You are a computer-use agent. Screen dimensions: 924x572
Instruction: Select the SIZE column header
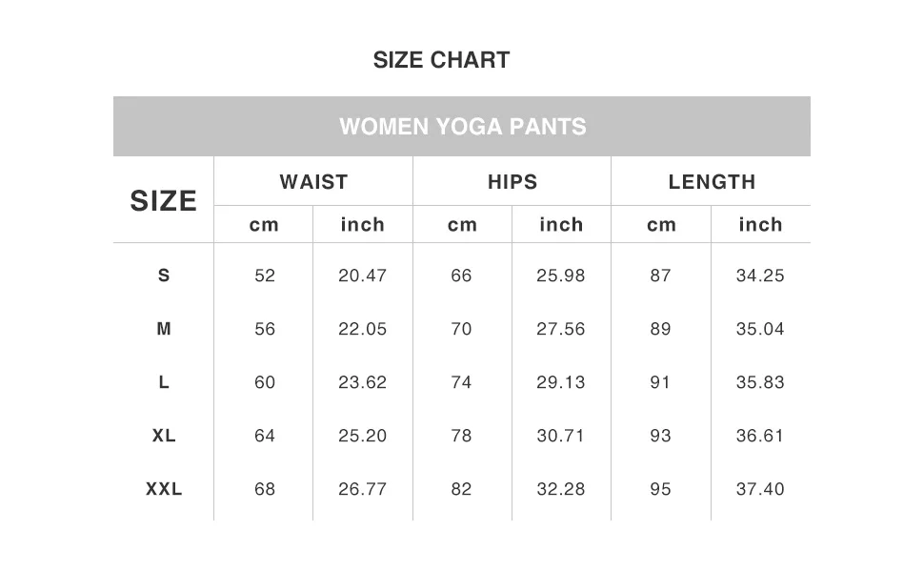[x=164, y=201]
